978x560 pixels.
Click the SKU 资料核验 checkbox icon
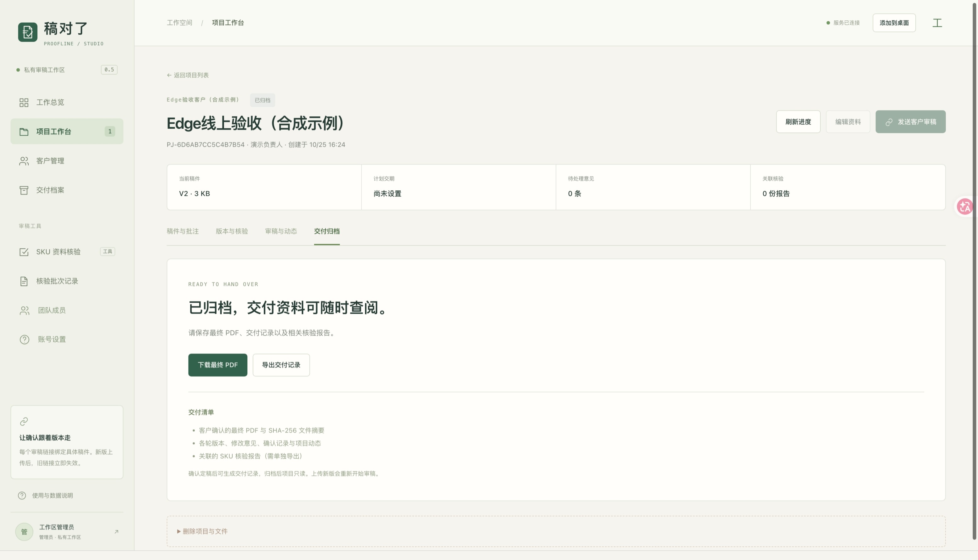(x=24, y=252)
